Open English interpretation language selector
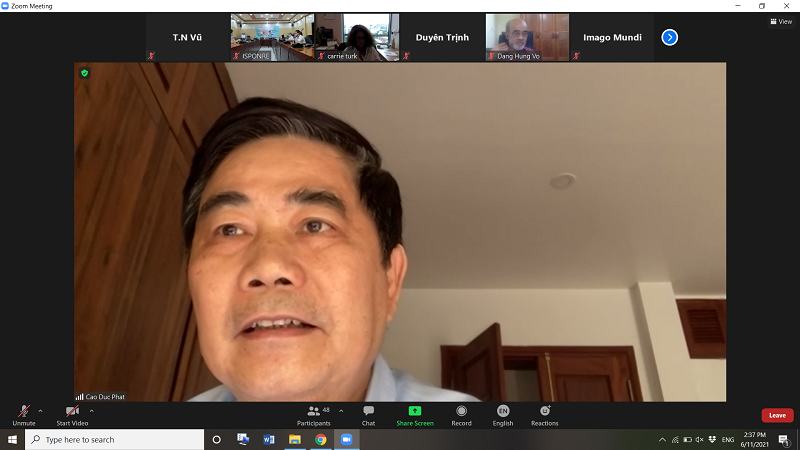The image size is (800, 450). [503, 412]
